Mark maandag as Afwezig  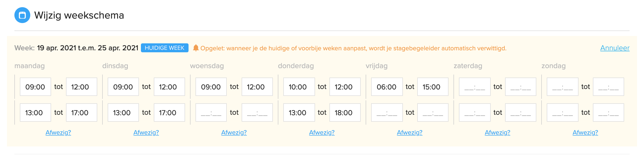point(58,133)
